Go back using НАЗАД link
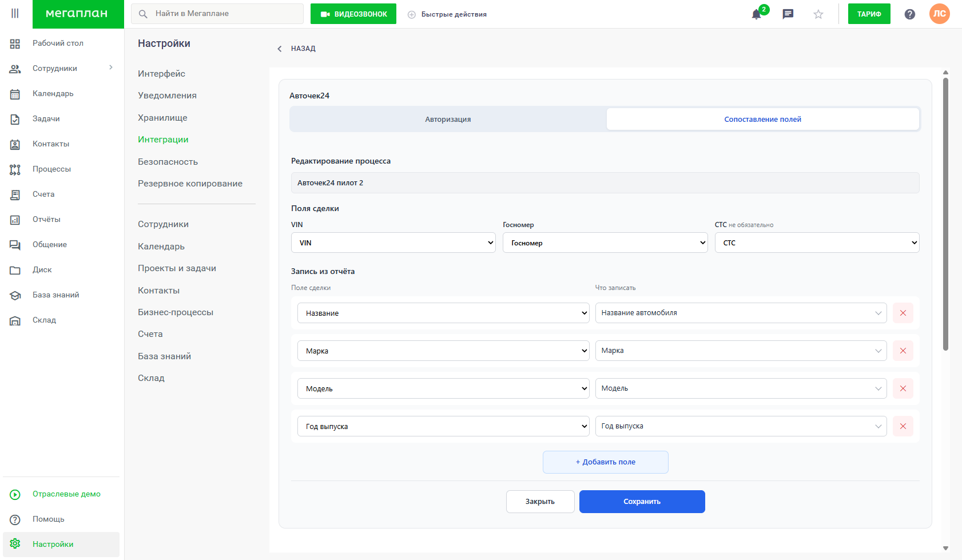The height and width of the screenshot is (560, 962). pos(297,49)
